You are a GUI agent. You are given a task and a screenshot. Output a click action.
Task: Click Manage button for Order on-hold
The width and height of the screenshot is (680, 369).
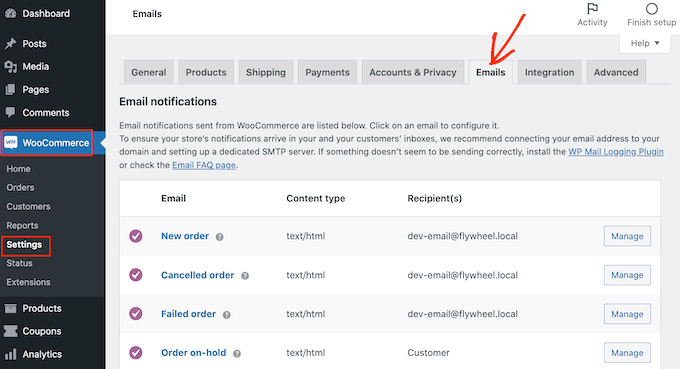627,353
